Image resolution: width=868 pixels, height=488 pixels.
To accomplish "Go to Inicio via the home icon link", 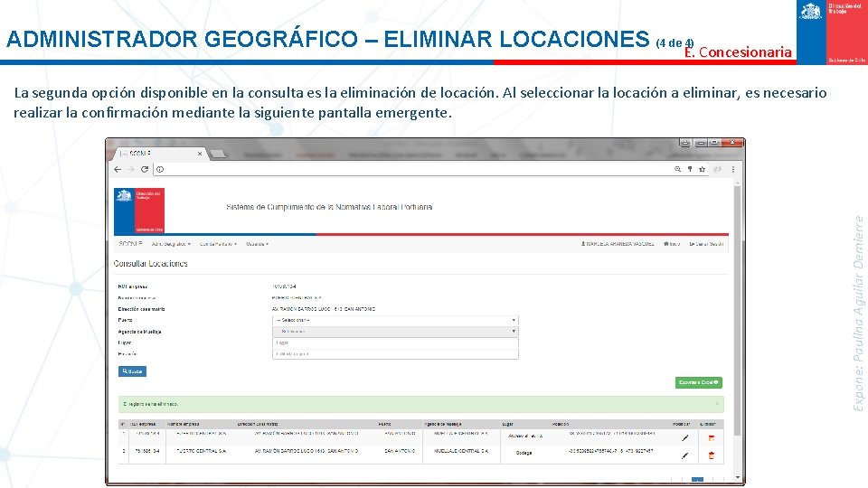I will coord(672,244).
